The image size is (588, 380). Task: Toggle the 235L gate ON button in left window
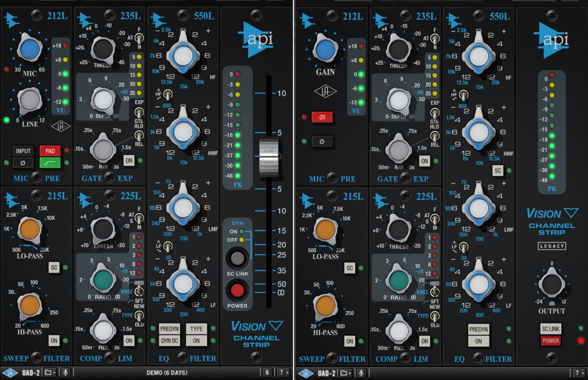pos(129,160)
